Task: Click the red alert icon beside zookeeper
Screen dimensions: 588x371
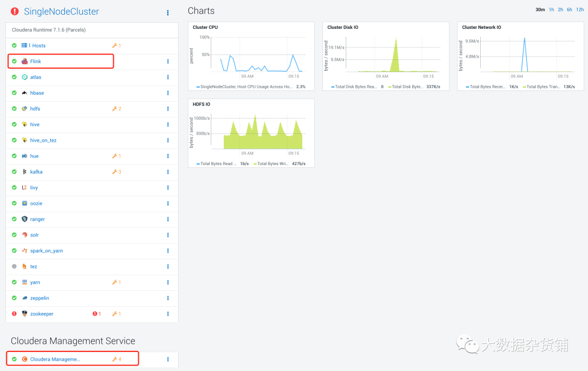Action: coord(95,314)
